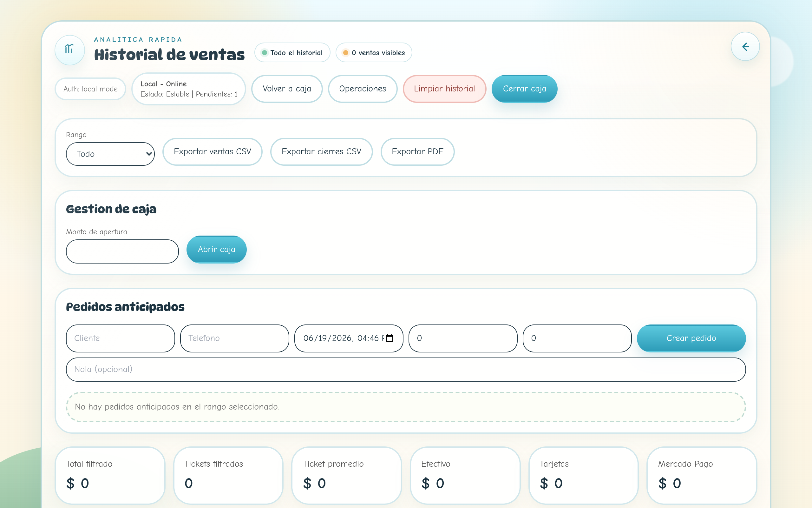Image resolution: width=812 pixels, height=508 pixels.
Task: Click the Tarjetas card
Action: pyautogui.click(x=584, y=475)
